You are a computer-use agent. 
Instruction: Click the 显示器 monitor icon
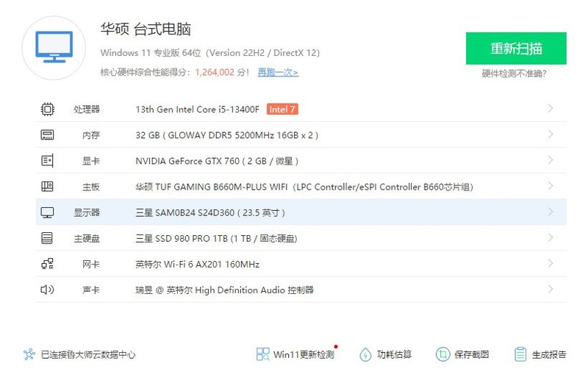(x=47, y=212)
